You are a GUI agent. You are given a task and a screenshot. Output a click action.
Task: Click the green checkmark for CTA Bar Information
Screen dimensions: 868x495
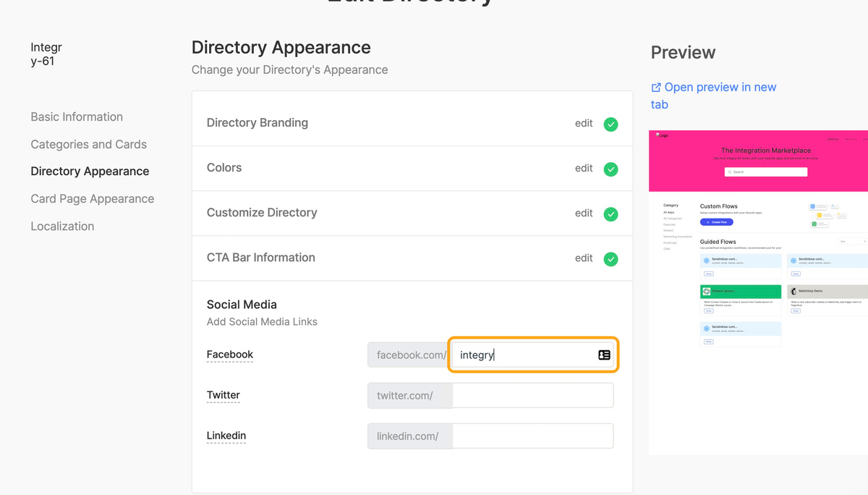pos(611,258)
